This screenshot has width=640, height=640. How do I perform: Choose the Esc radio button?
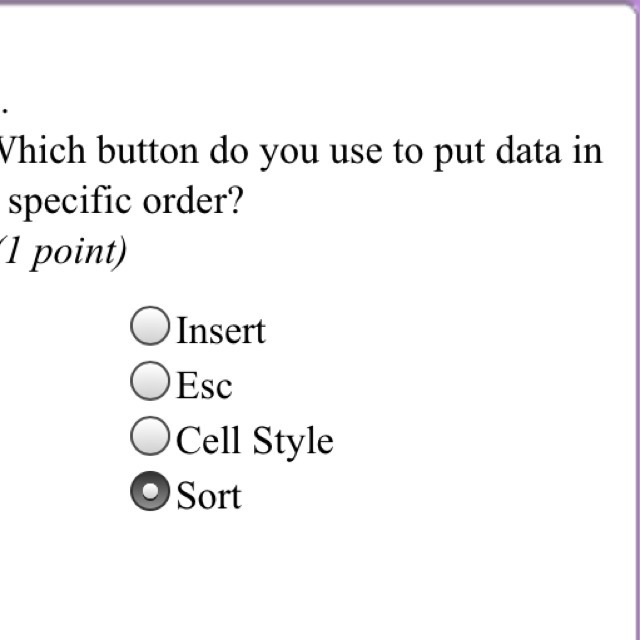[150, 381]
